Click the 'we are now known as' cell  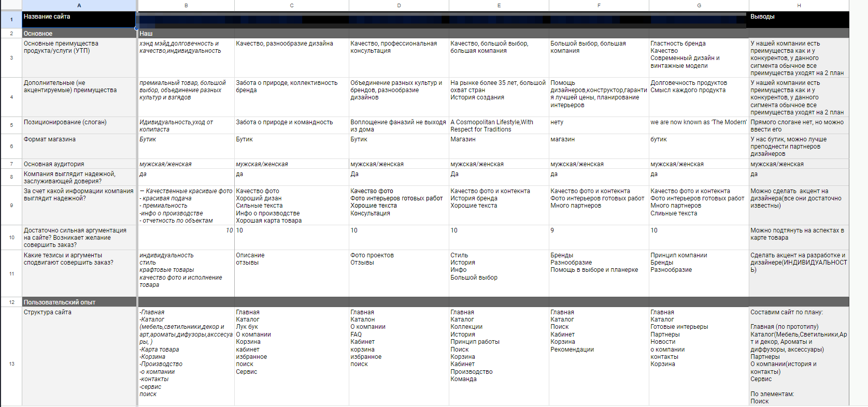point(699,125)
